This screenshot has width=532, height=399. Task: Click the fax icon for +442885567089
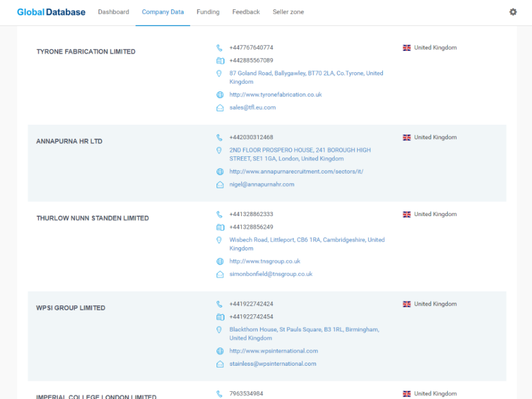(219, 60)
